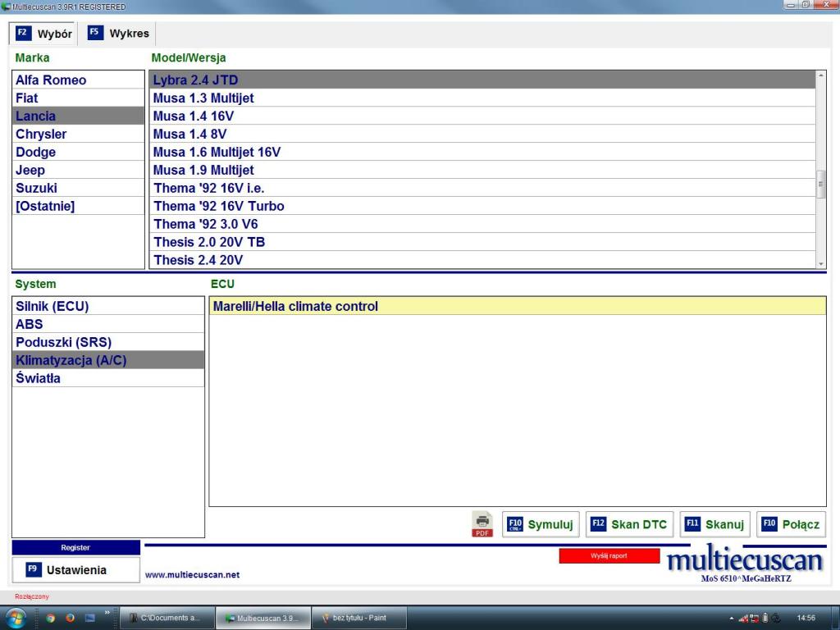Select Fiat brand
840x630 pixels.
[78, 98]
